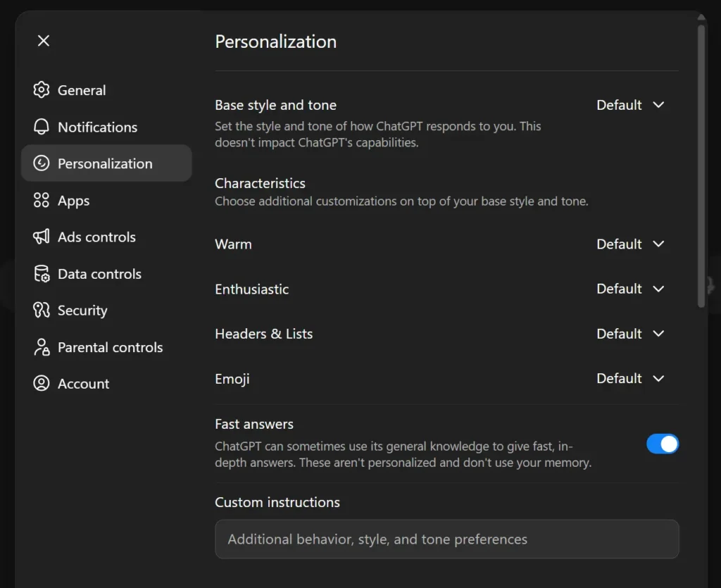
Task: Click the Warm characteristic label
Action: (234, 244)
